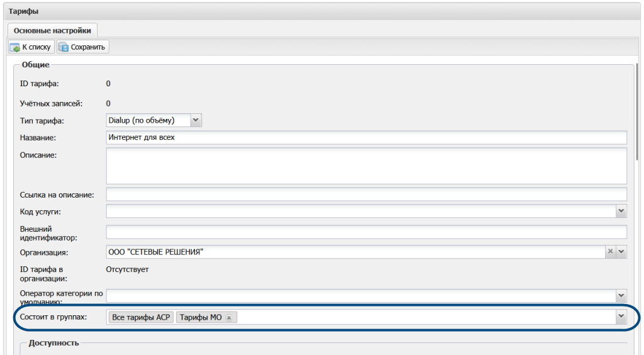Expand the Код услуги dropdown

pyautogui.click(x=621, y=211)
